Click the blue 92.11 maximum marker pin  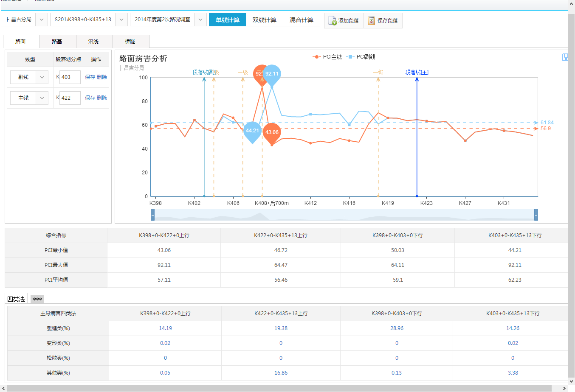tap(272, 74)
